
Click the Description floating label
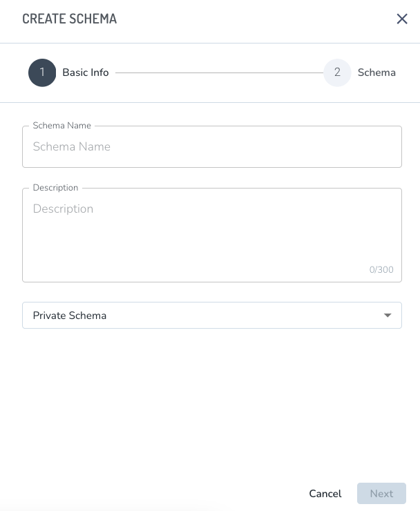(x=55, y=188)
